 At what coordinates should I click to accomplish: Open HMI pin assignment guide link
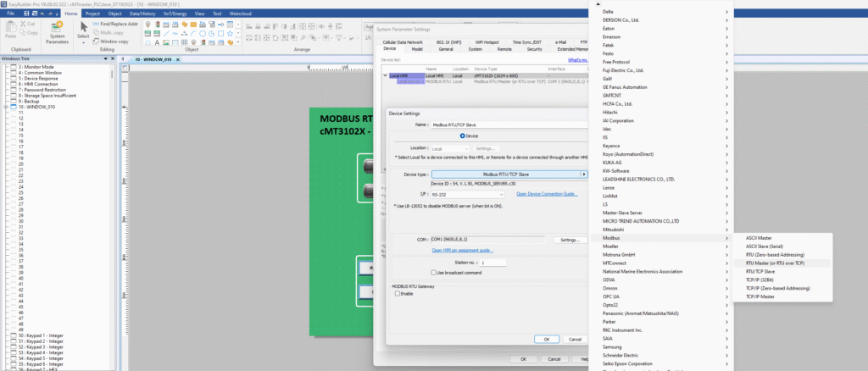(462, 251)
